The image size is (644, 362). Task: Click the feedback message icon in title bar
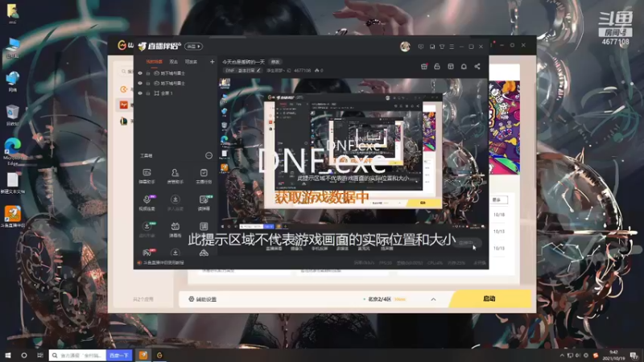point(421,47)
